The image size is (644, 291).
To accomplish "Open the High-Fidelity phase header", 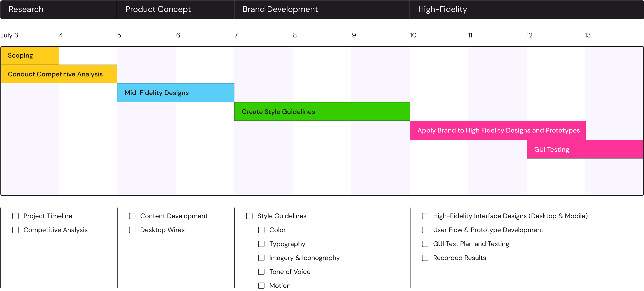I will [526, 10].
